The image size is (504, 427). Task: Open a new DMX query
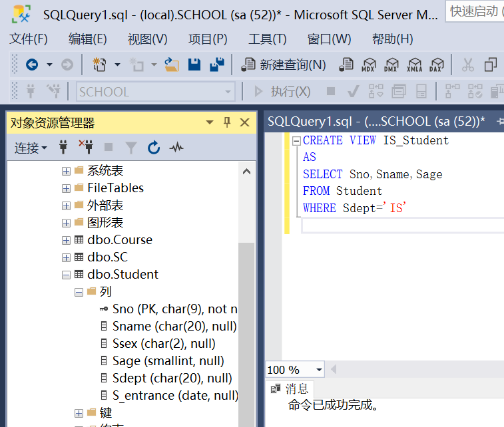(x=391, y=65)
